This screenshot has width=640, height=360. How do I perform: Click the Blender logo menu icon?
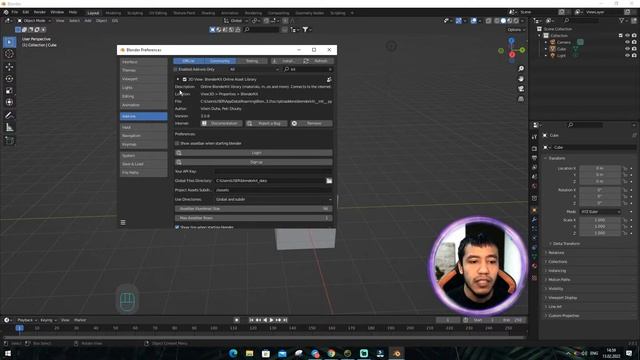(x=6, y=12)
